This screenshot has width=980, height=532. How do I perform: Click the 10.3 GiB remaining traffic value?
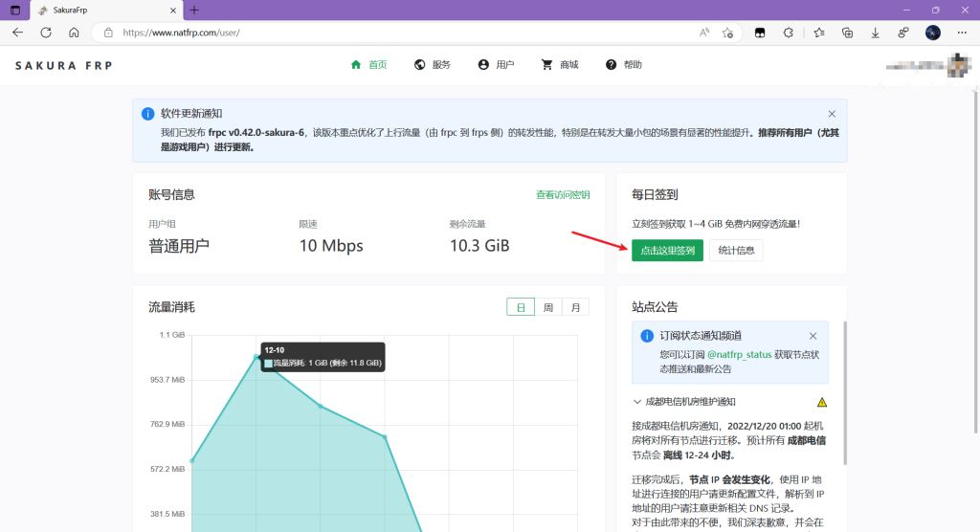point(479,246)
